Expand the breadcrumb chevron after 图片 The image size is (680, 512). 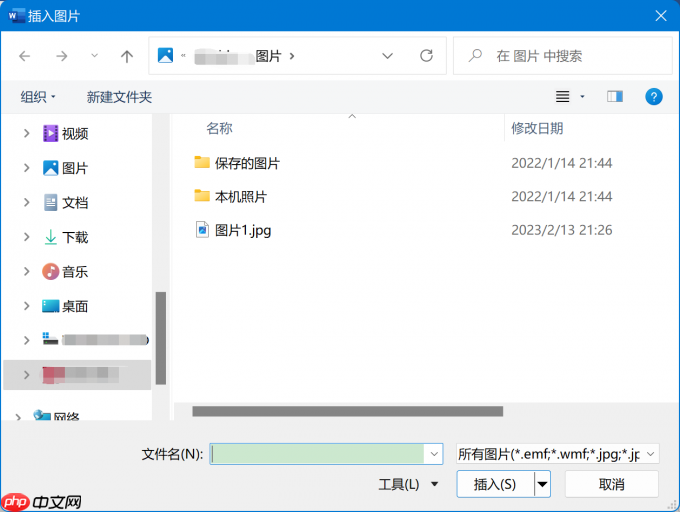(292, 56)
